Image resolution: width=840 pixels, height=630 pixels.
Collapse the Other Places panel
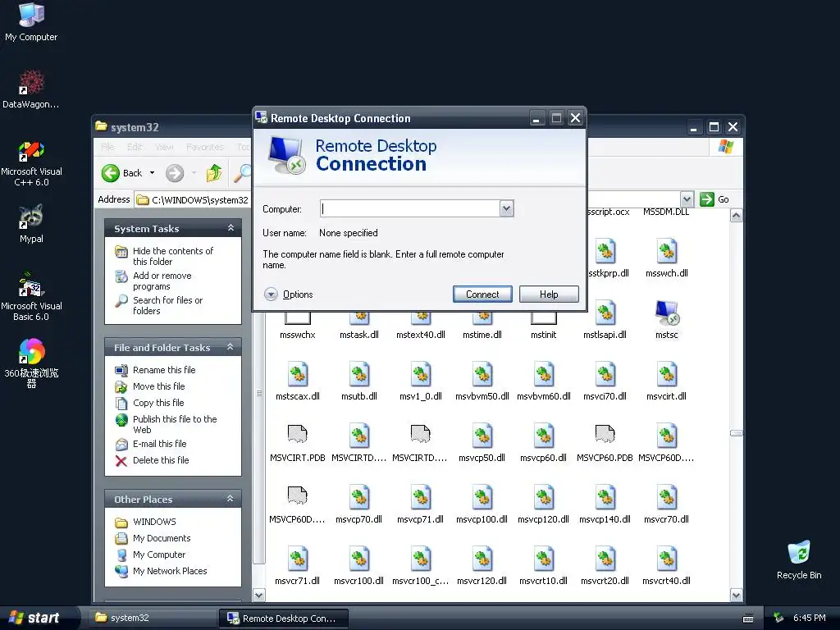tap(231, 499)
